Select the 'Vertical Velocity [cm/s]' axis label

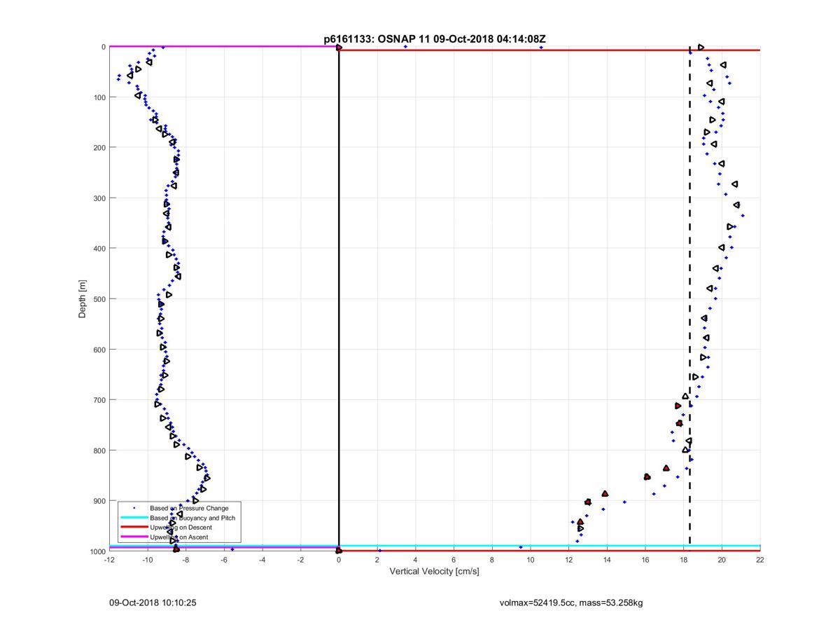coord(434,572)
